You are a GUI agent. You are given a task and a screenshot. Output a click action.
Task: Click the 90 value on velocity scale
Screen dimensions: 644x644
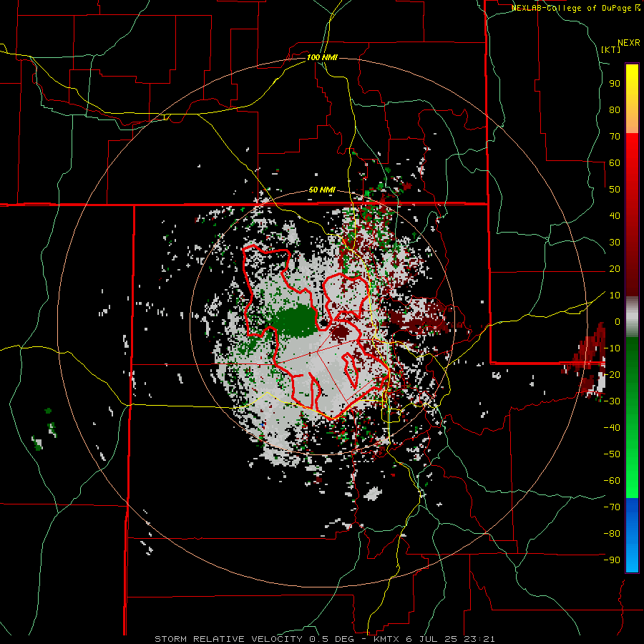coord(615,84)
